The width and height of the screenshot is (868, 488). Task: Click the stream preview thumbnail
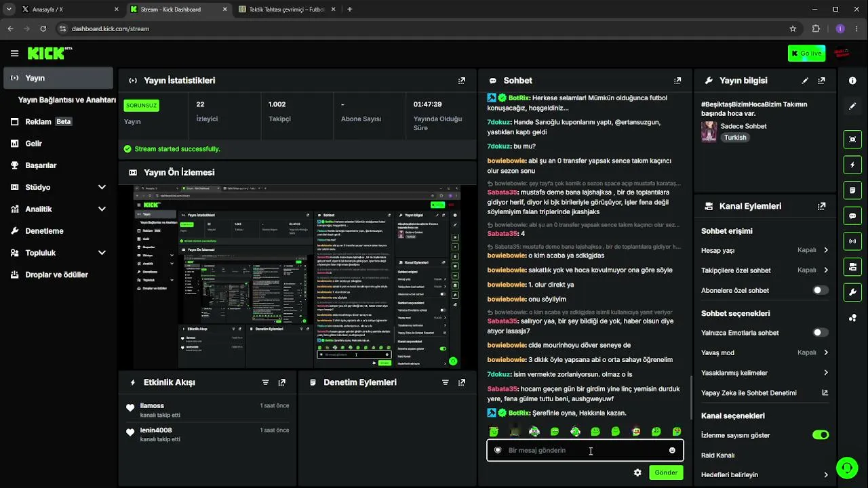[297, 277]
